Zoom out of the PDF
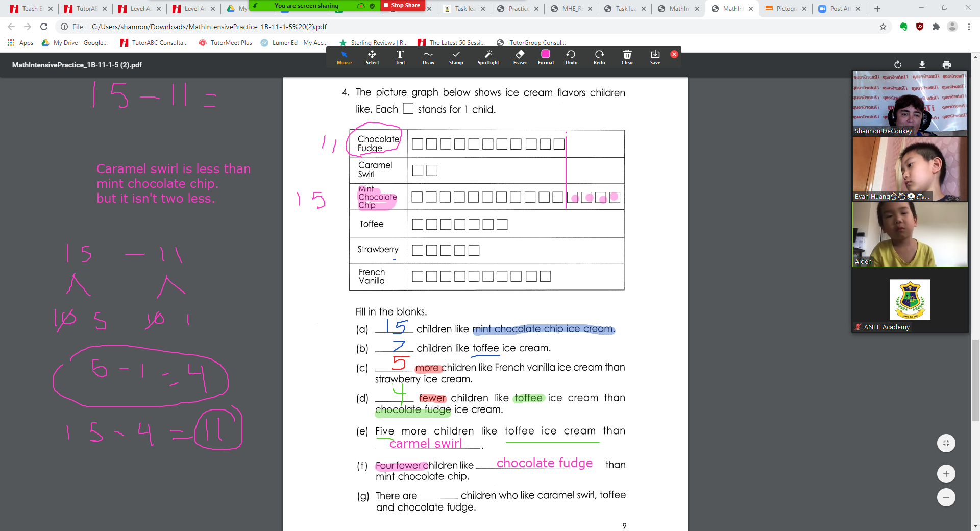Viewport: 980px width, 531px height. click(946, 497)
